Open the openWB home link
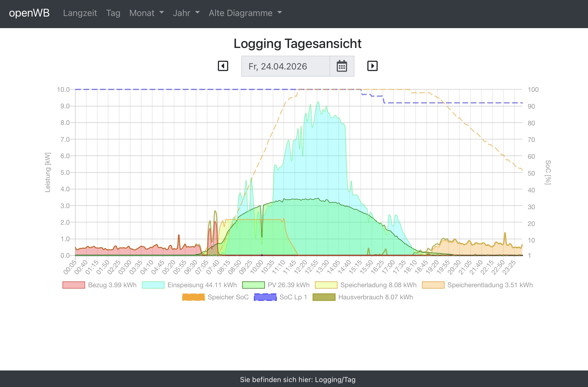 (29, 13)
